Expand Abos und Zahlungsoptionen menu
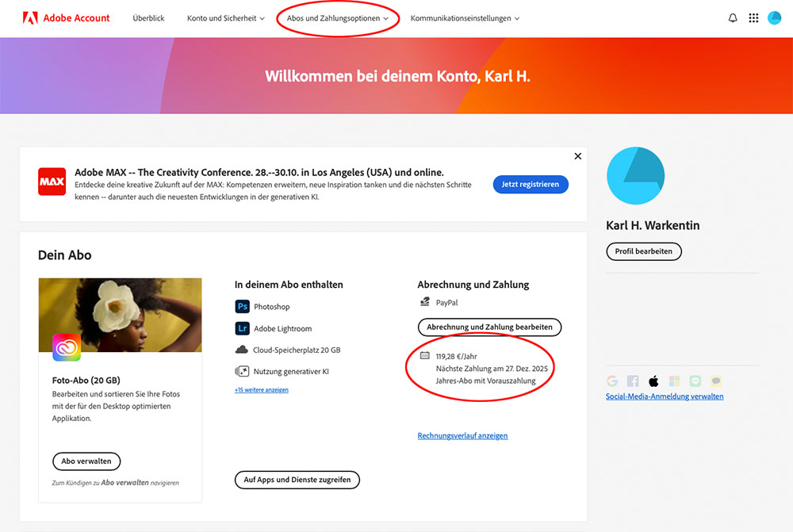 338,18
